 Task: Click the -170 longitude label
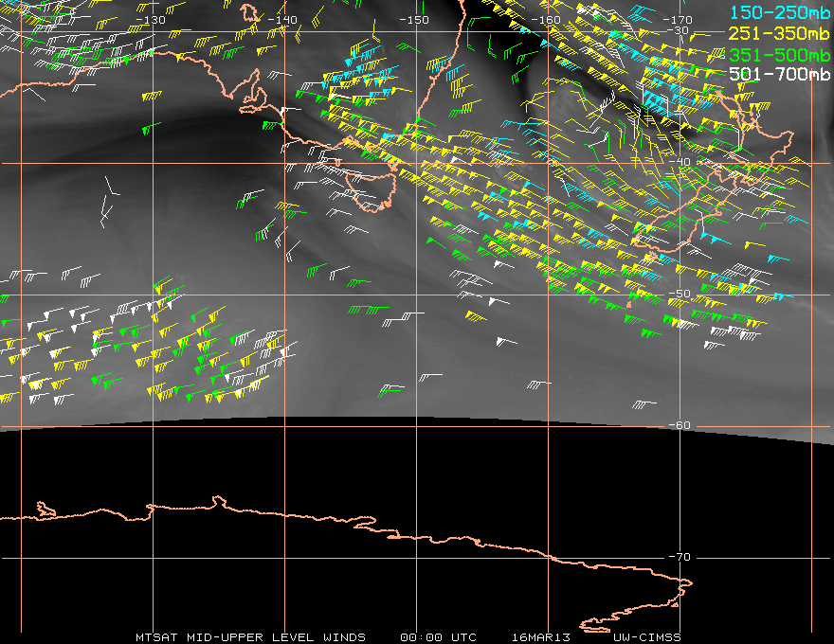tap(677, 20)
